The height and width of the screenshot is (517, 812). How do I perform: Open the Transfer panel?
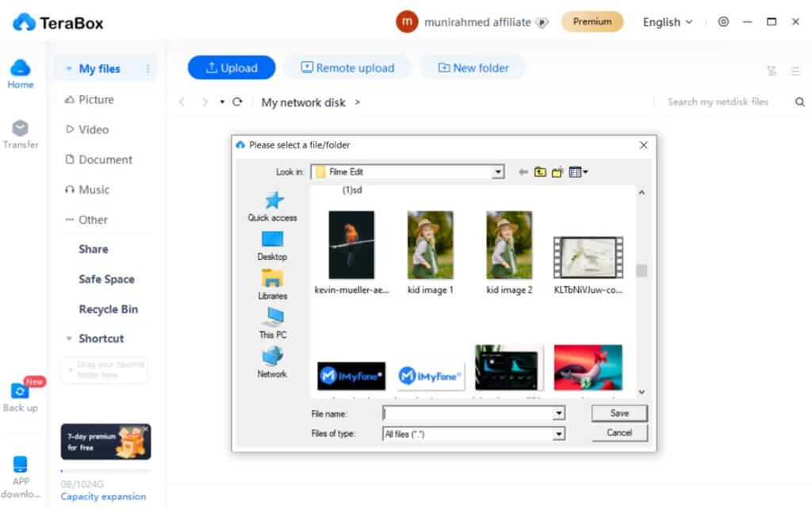click(19, 135)
